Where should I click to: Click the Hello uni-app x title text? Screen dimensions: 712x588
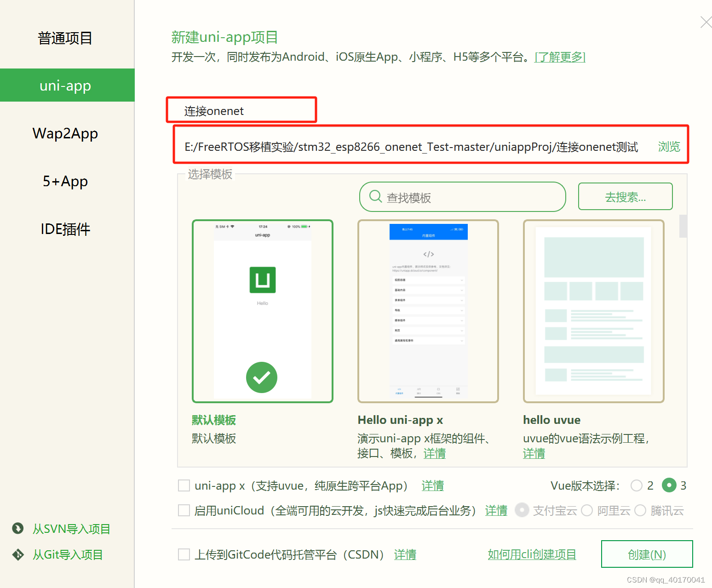(400, 420)
